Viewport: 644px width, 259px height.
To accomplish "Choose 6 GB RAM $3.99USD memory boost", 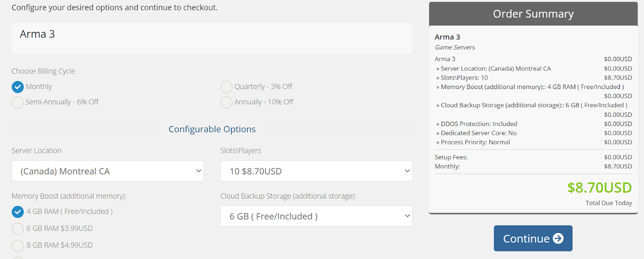I will click(x=18, y=229).
